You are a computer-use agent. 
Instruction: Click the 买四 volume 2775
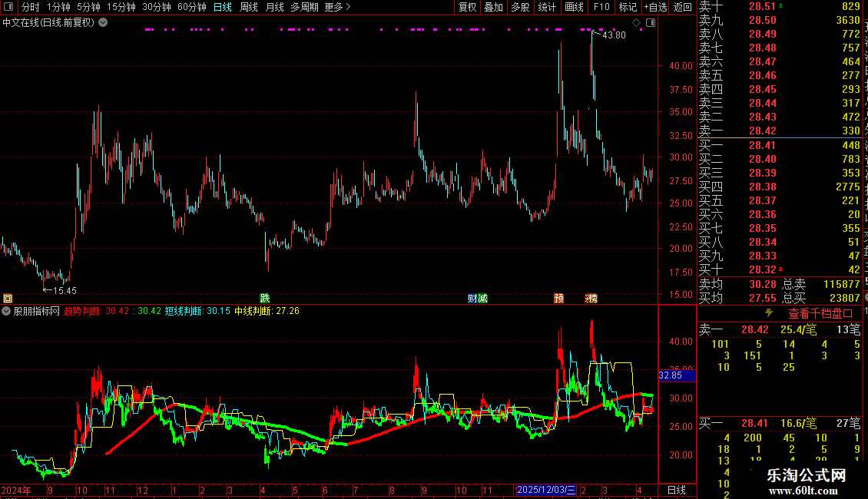[x=848, y=187]
